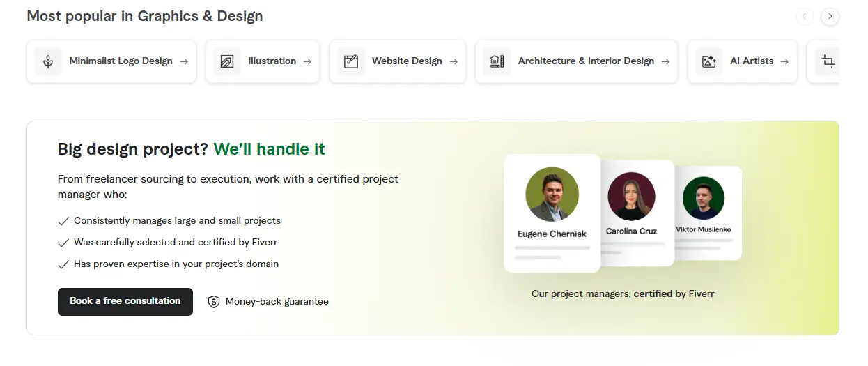Select Viktor Musiienko profile photo
This screenshot has width=868, height=366.
[704, 198]
